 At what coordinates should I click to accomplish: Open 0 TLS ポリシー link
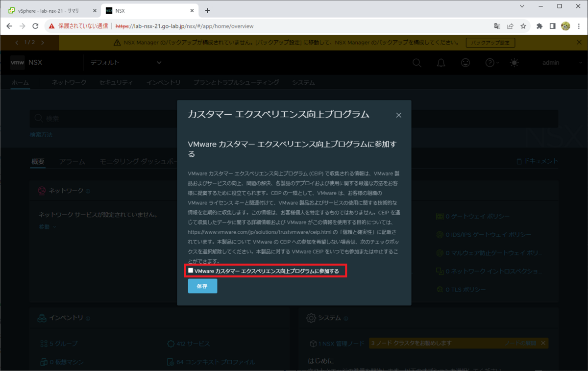coord(461,290)
